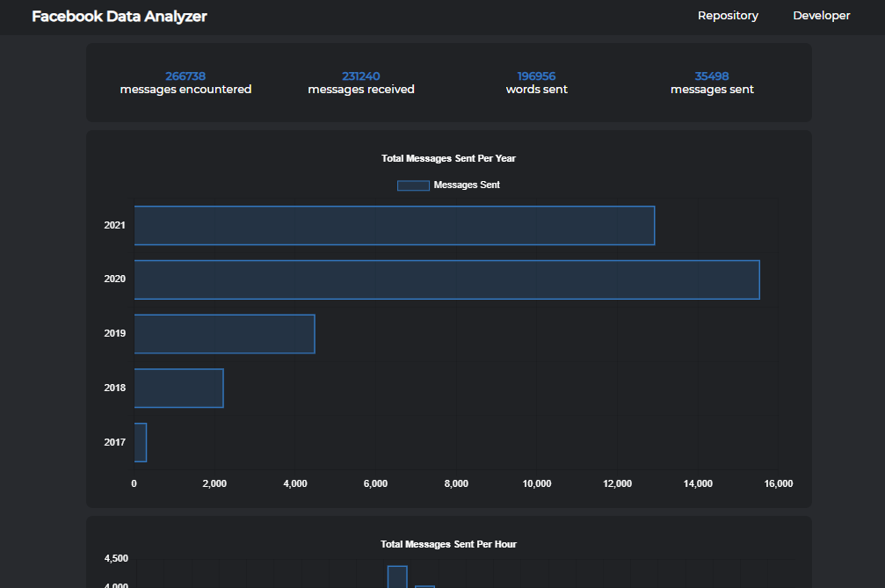Viewport: 885px width, 588px height.
Task: Select the 2019 bar in the chart
Action: 225,334
